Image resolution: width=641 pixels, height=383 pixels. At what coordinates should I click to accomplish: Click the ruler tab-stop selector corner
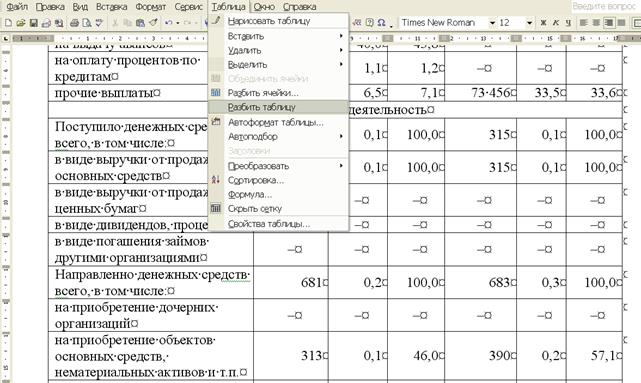[x=6, y=38]
